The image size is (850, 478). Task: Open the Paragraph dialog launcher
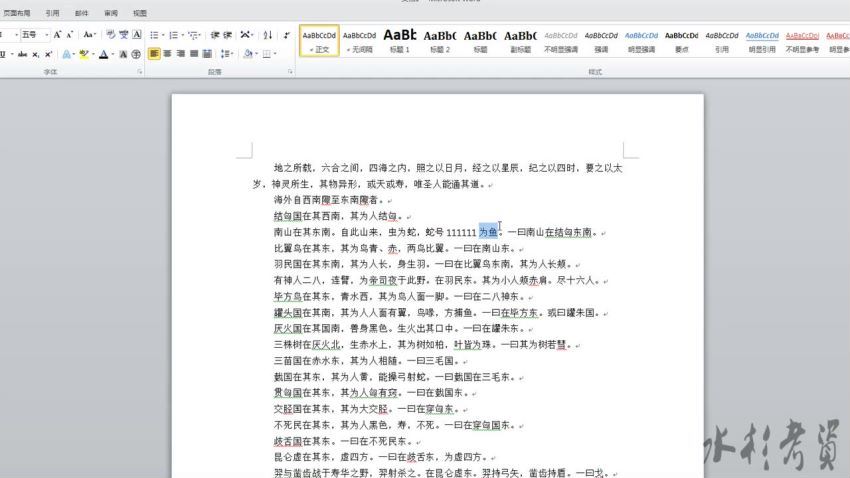pos(290,72)
